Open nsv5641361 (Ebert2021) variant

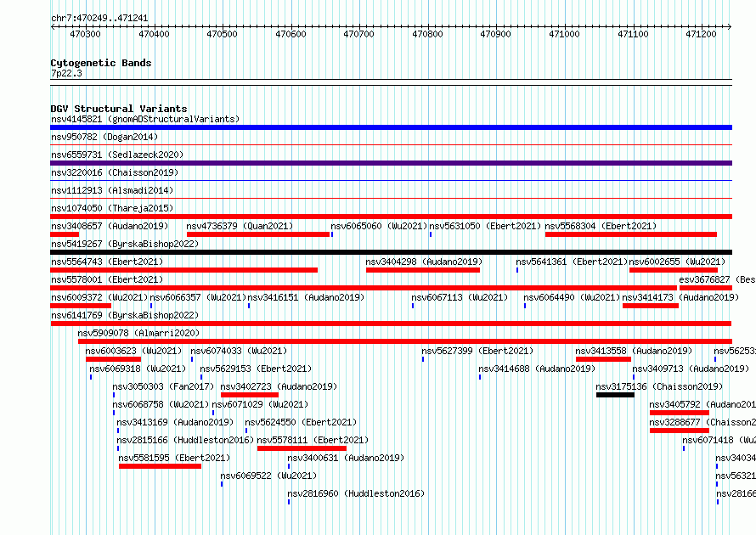(x=572, y=262)
